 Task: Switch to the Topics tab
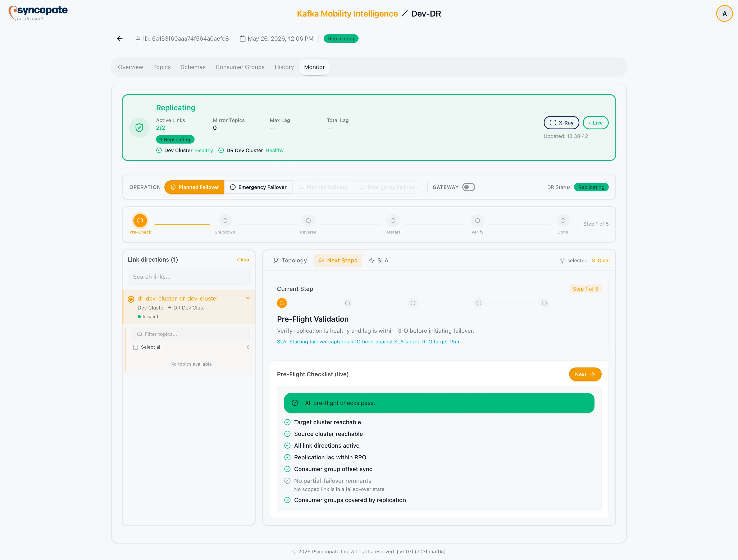point(162,67)
